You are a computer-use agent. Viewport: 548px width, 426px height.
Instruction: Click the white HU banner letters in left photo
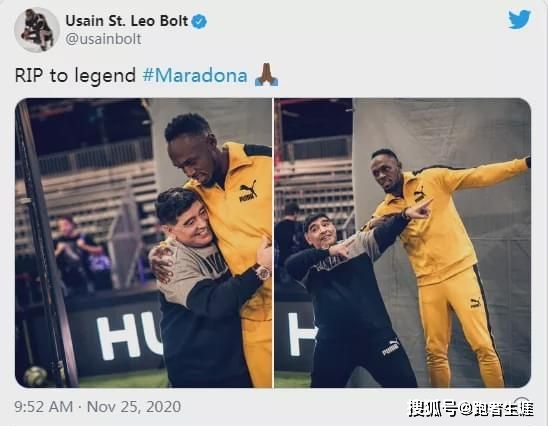(x=130, y=336)
